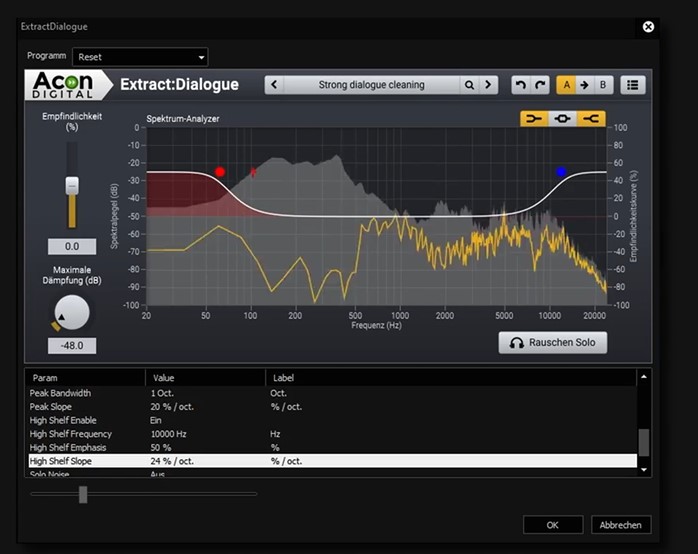Screen dimensions: 698x554
Task: Click the Empfindlichkeit value field 0.0
Action: point(72,247)
